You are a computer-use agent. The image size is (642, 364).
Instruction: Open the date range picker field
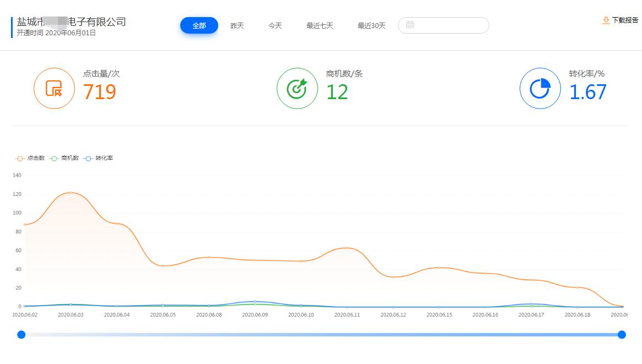point(444,25)
